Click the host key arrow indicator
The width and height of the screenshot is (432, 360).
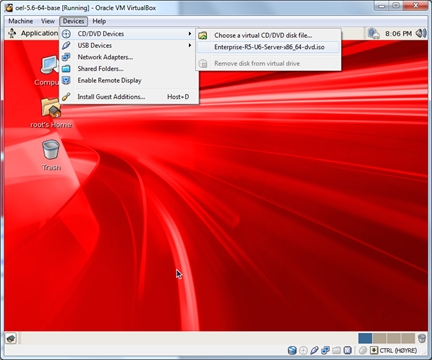coord(374,350)
